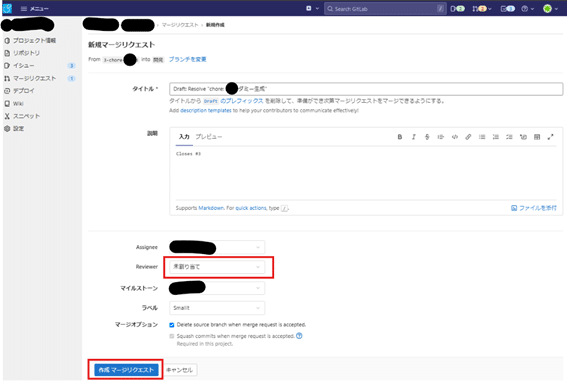The image size is (567, 381).
Task: Open the Reviewer dropdown
Action: (217, 267)
